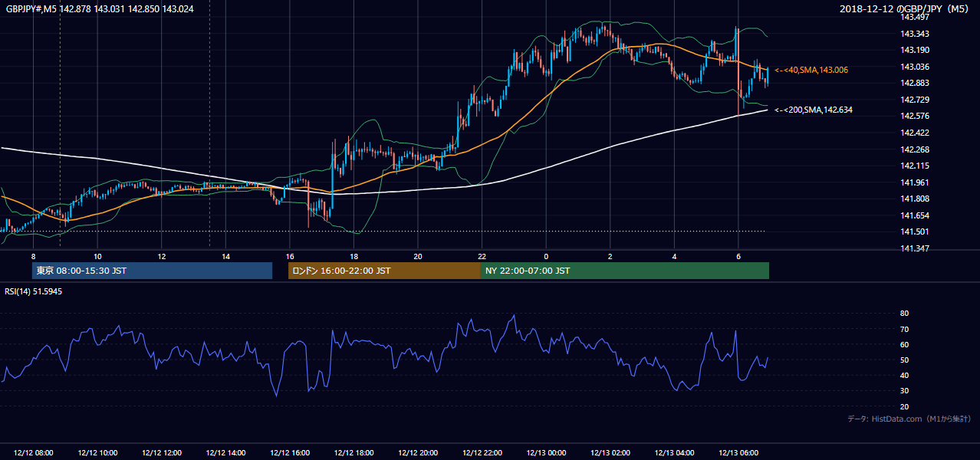
Task: Click hour label 12 under price chart
Action: 161,256
